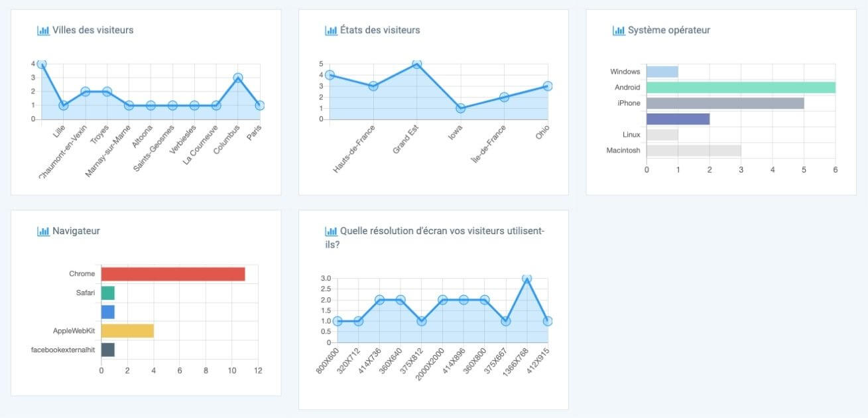Click the Macintosh bar in the OS chart

coord(694,151)
